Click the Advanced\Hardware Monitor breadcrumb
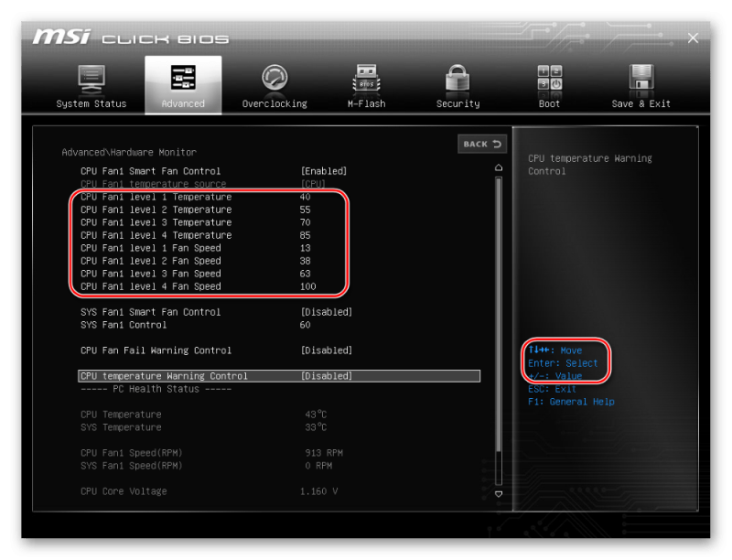The image size is (732, 560). coord(129,152)
